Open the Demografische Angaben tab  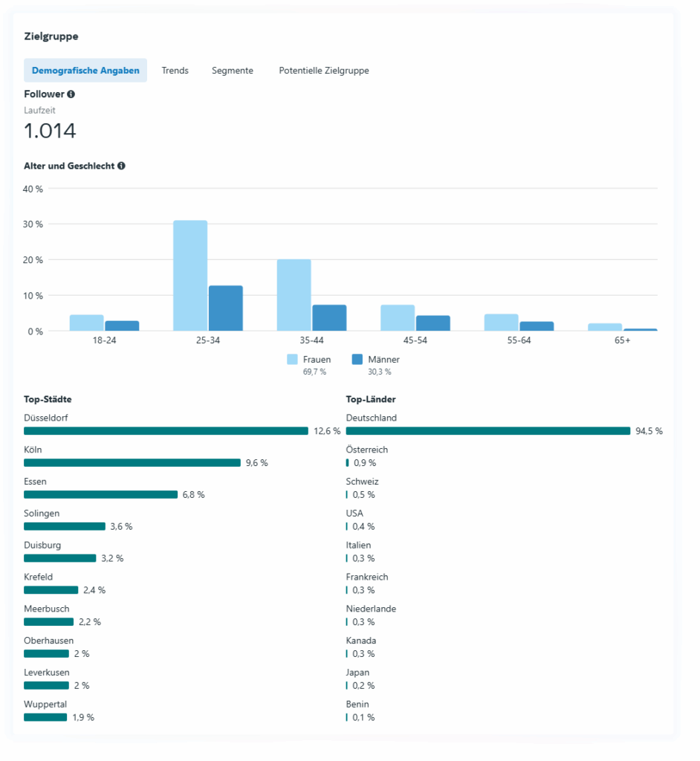click(85, 71)
